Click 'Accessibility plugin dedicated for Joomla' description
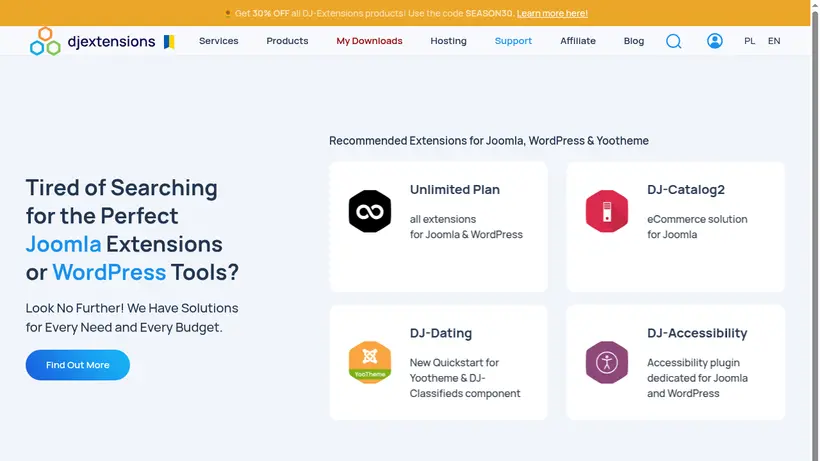 point(697,378)
